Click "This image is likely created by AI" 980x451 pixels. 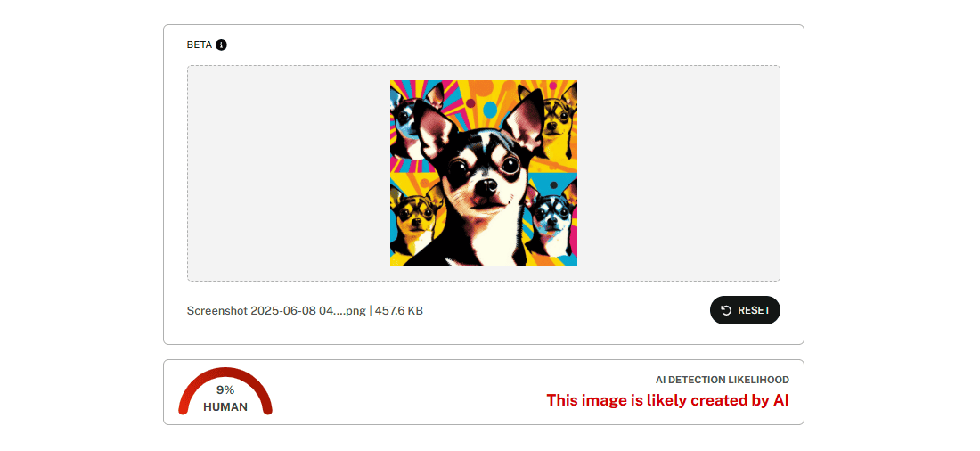(667, 400)
